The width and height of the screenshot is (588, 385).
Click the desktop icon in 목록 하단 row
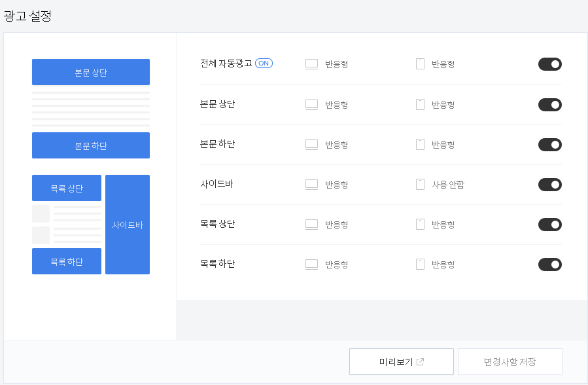[x=311, y=265]
